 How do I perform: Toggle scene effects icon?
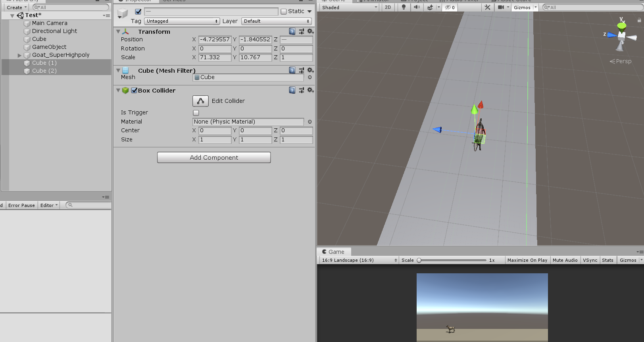pos(430,7)
